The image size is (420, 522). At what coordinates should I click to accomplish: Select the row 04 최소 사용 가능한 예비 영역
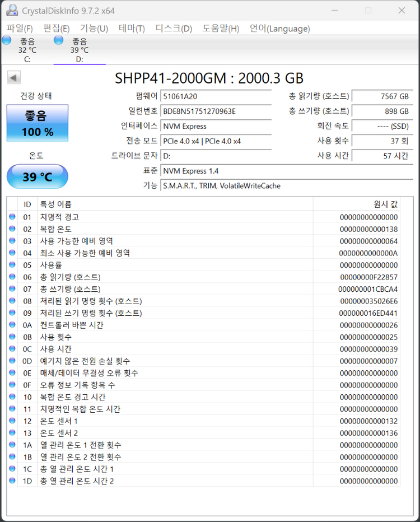(x=203, y=253)
